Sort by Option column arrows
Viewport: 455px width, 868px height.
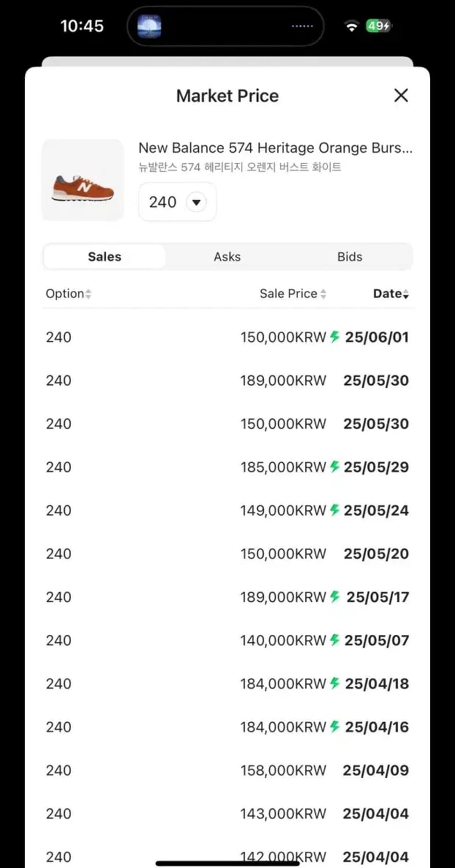pos(88,294)
